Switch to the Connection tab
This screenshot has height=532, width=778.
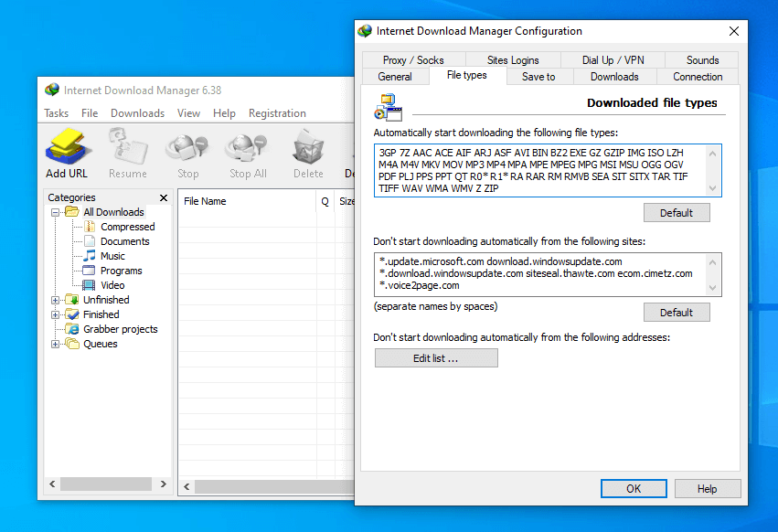[x=698, y=77]
